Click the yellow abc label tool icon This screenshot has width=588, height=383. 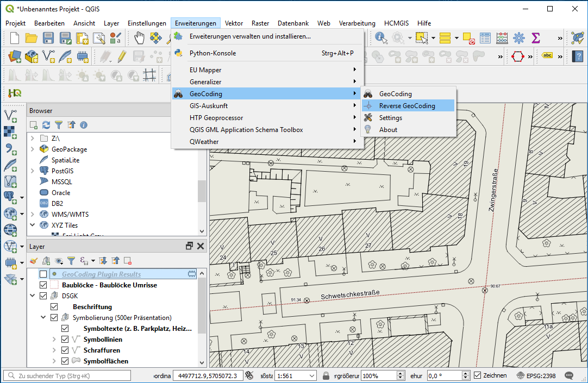point(547,55)
